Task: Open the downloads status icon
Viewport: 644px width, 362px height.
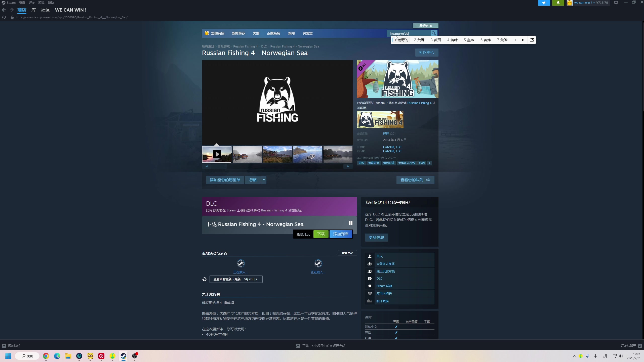Action: (x=298, y=346)
